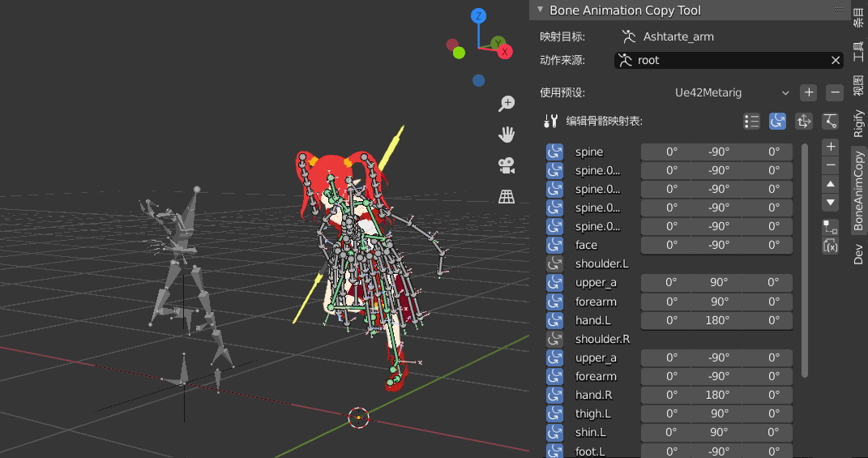The width and height of the screenshot is (868, 458).
Task: Toggle rotation mapping for thigh.L
Action: click(x=554, y=414)
